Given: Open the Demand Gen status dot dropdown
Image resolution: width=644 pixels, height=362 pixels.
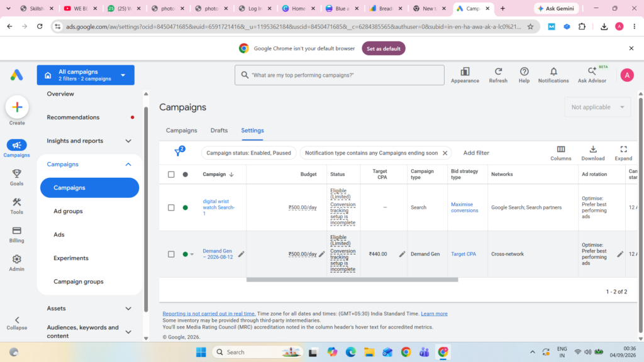Looking at the screenshot, I should pyautogui.click(x=192, y=255).
